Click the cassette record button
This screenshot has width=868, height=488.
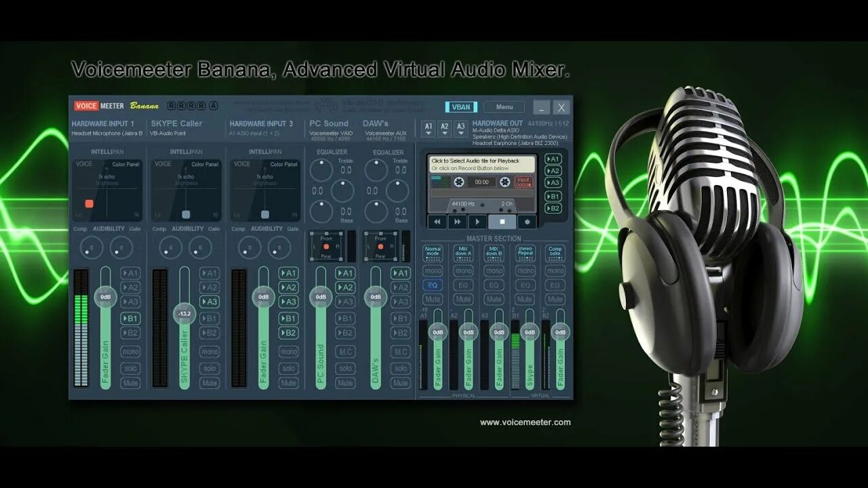(x=527, y=222)
